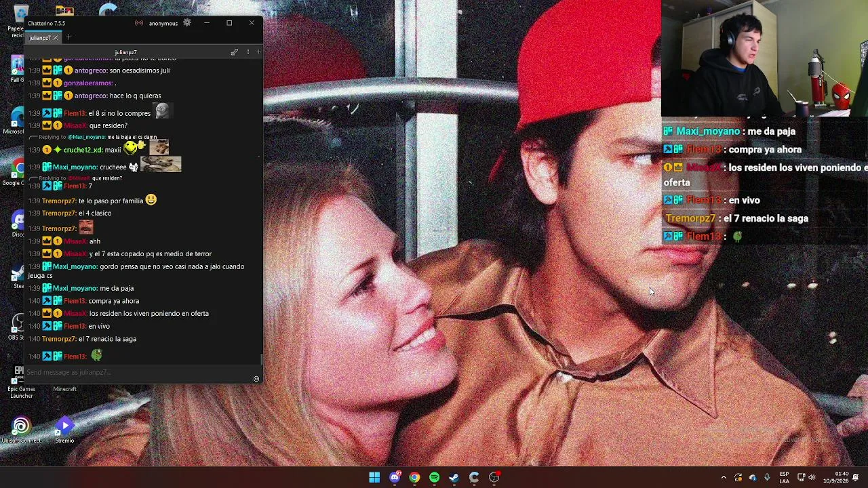Open anonymous account switcher
The image size is (868, 488).
tap(163, 23)
